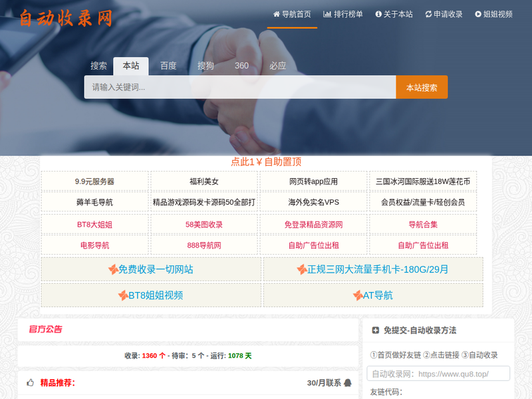Click the refresh icon beside 申请收录
This screenshot has width=532, height=399.
(428, 14)
